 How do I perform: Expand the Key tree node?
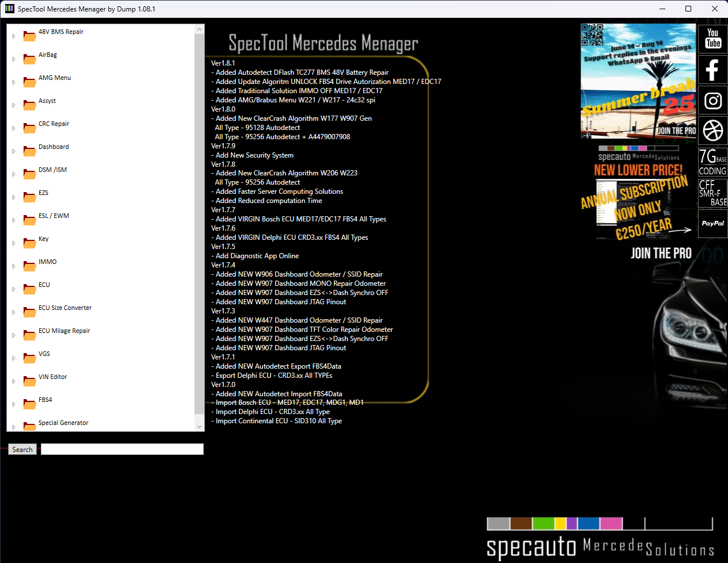click(x=14, y=243)
